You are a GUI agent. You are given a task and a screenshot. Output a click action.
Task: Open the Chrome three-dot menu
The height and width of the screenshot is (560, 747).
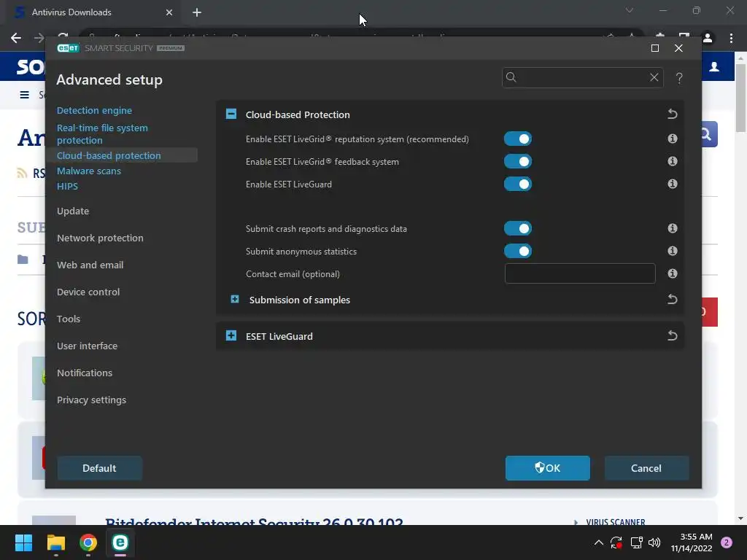point(731,38)
